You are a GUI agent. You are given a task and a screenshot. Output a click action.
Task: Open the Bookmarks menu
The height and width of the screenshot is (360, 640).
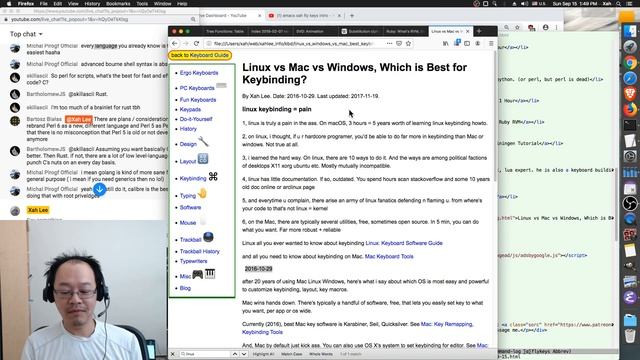point(118,4)
